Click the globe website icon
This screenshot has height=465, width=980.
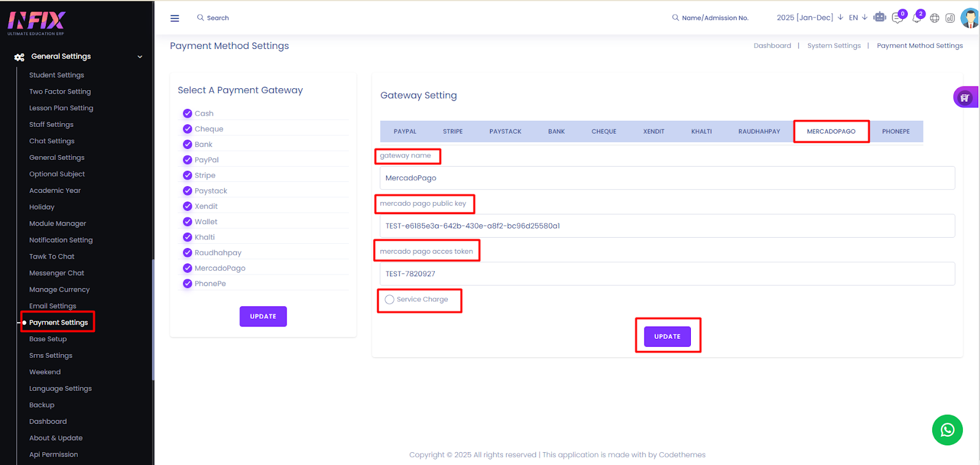point(935,18)
